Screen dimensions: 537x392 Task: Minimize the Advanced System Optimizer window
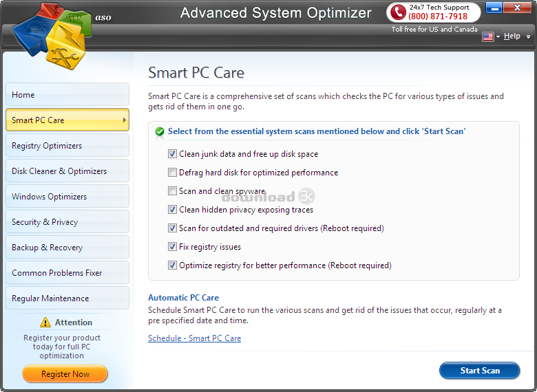point(494,8)
